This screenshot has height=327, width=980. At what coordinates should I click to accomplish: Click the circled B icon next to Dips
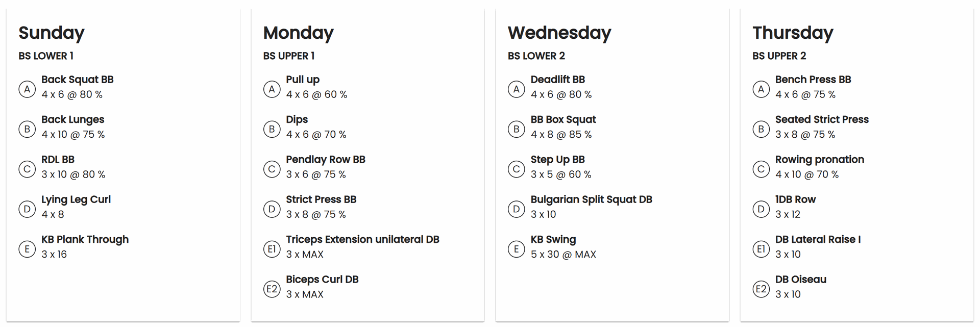[272, 129]
